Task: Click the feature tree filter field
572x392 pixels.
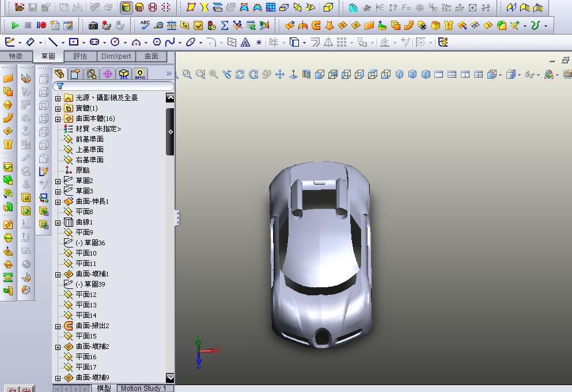Action: pos(113,86)
